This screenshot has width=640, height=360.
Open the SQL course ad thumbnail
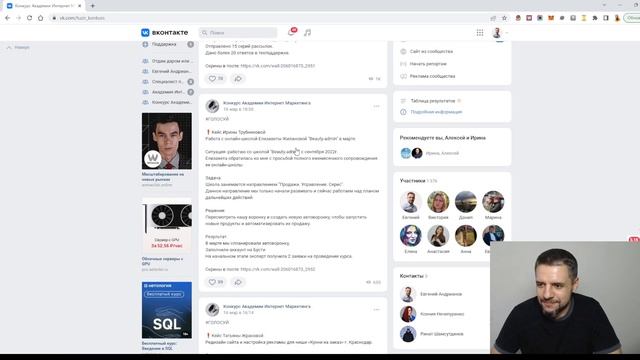167,310
